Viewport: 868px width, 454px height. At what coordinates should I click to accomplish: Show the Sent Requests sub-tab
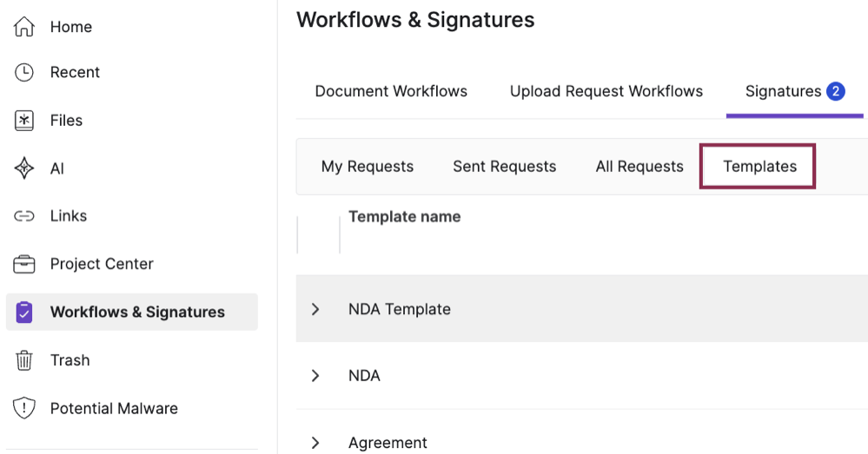coord(504,167)
